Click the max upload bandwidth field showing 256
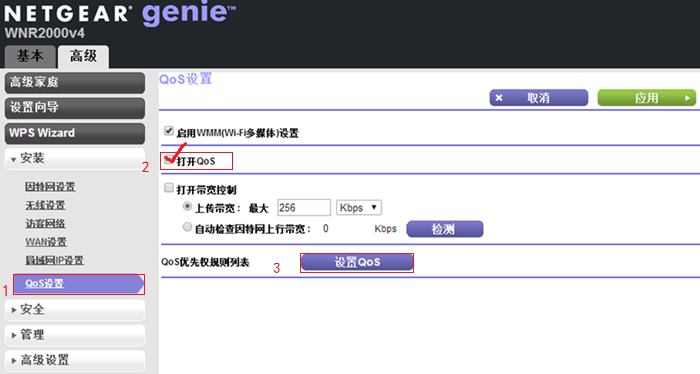The image size is (700, 374). (x=304, y=208)
